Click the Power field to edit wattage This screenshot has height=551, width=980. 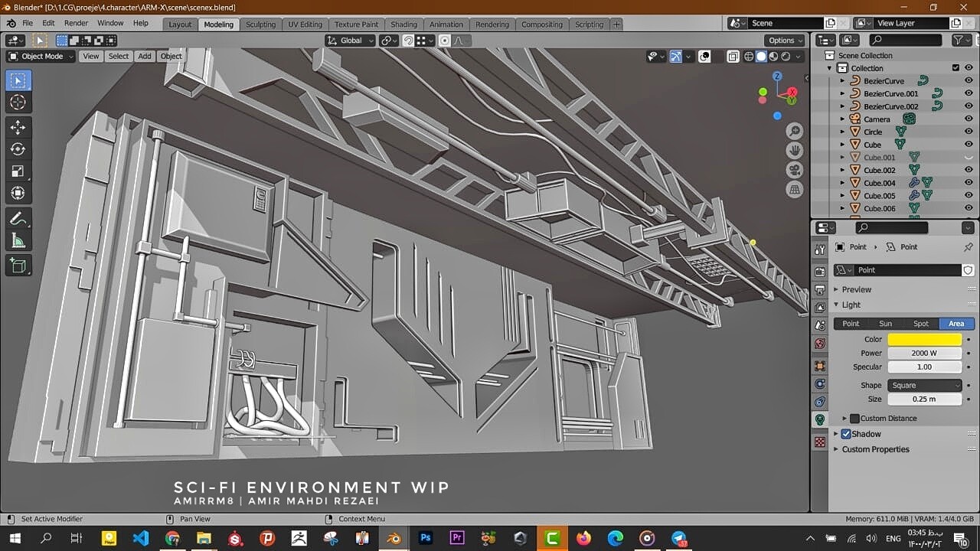924,353
